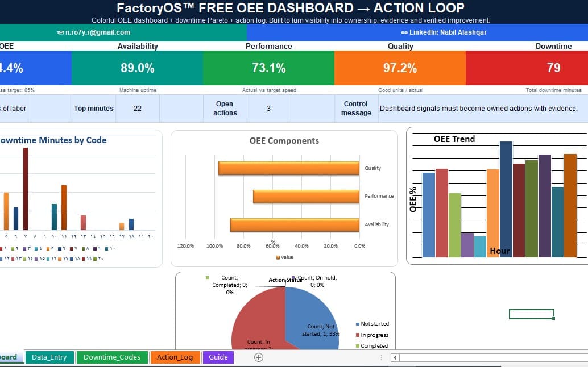Image resolution: width=588 pixels, height=367 pixels.
Task: Select the OEE Trend chart title
Action: (x=454, y=139)
